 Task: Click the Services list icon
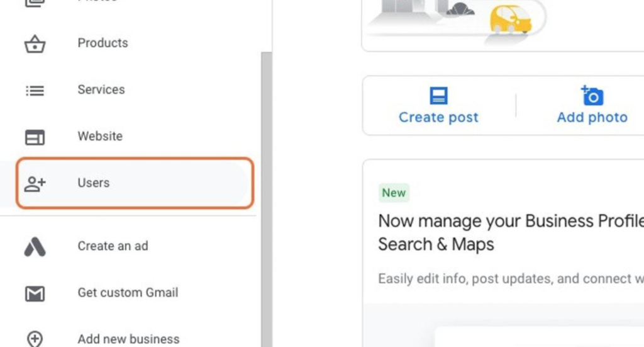tap(35, 91)
